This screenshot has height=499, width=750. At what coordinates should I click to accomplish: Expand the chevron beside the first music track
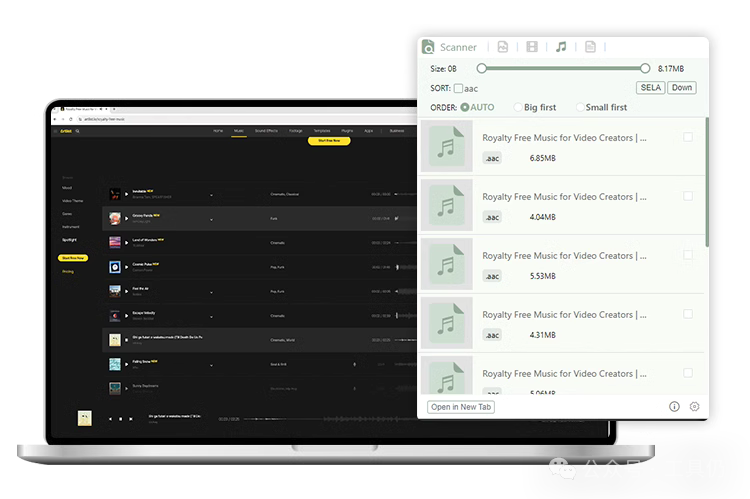tap(211, 194)
